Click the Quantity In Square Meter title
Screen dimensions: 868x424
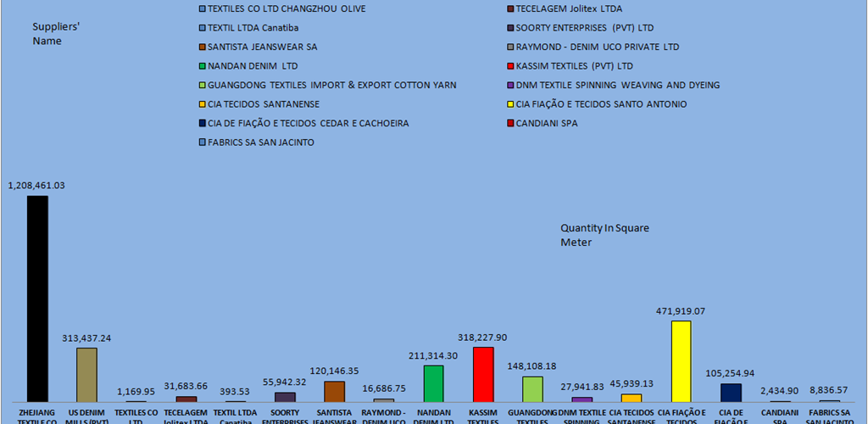click(604, 235)
